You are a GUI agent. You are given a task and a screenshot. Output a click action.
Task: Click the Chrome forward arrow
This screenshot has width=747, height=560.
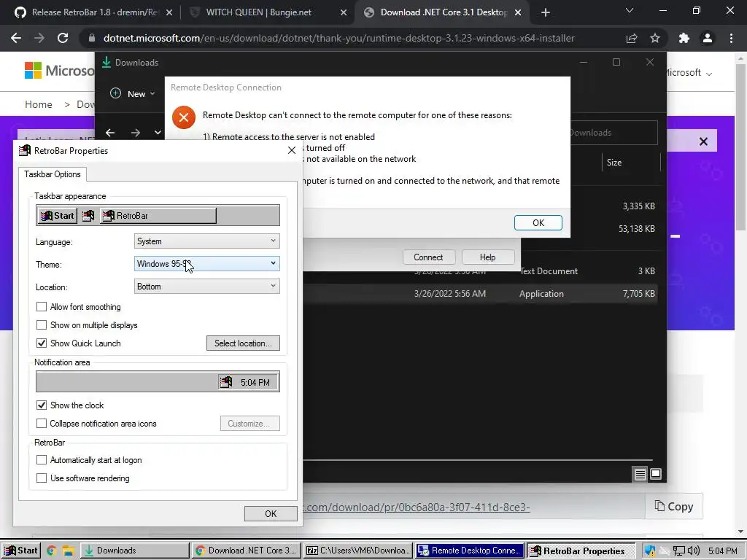pos(39,38)
